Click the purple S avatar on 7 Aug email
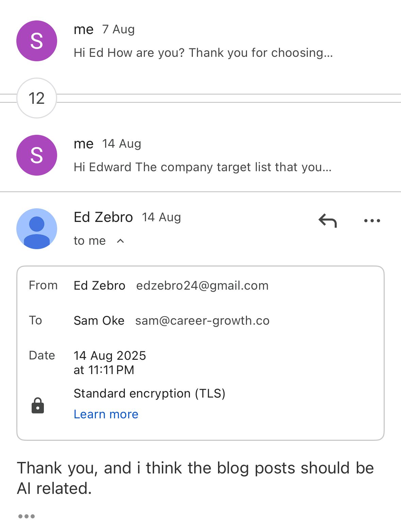 (x=37, y=41)
